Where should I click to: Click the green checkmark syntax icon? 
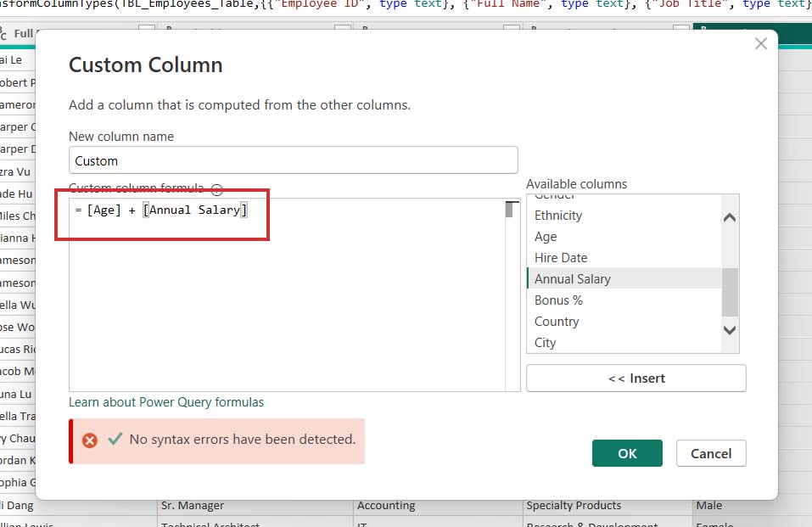[115, 439]
